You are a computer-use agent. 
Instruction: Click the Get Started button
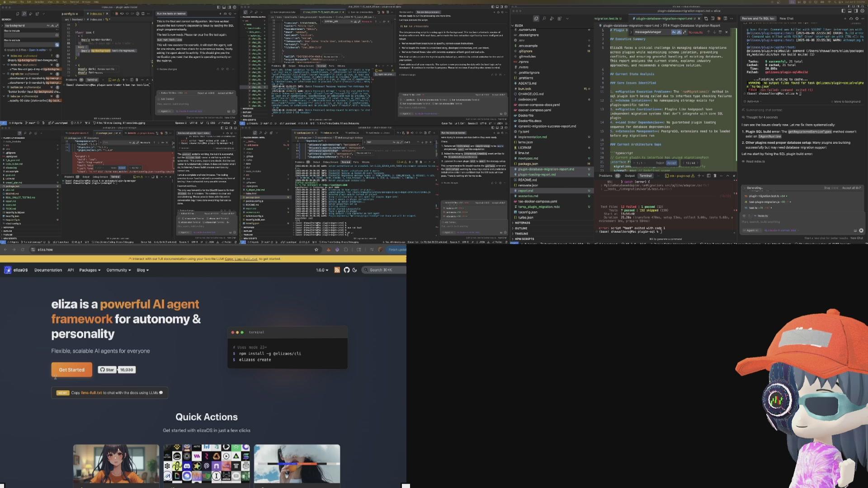[x=71, y=370]
